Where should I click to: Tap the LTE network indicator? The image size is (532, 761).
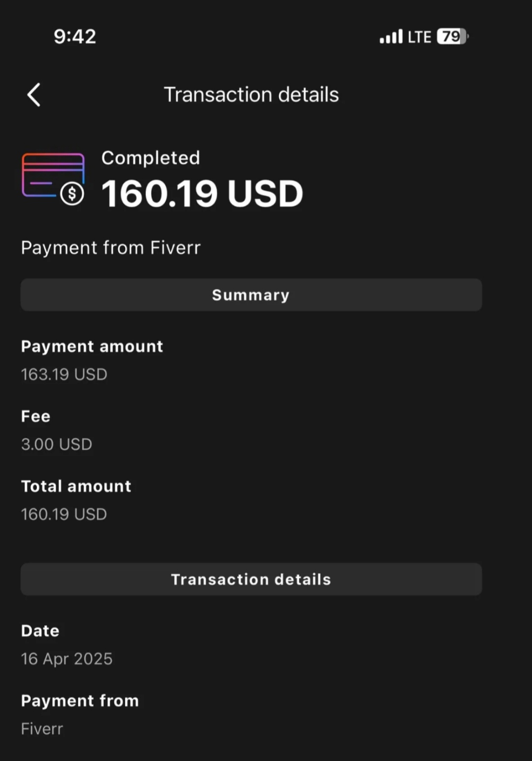coord(419,37)
